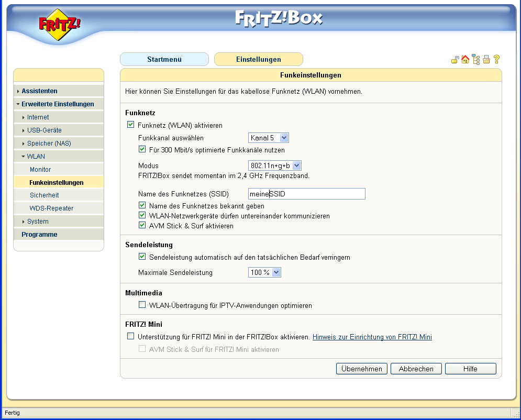Open the Modus 802.11n+g+b dropdown

coord(275,165)
